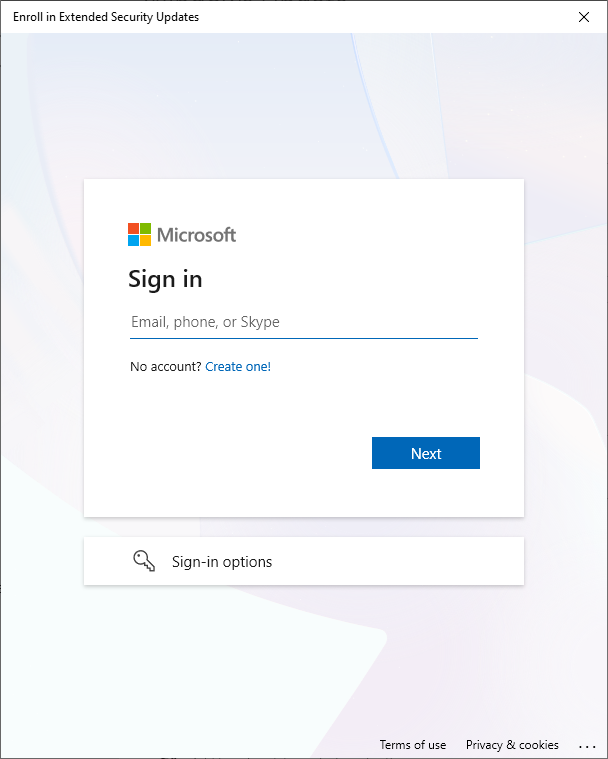The width and height of the screenshot is (608, 759).
Task: Click the Microsoft four-square logo
Action: click(139, 234)
